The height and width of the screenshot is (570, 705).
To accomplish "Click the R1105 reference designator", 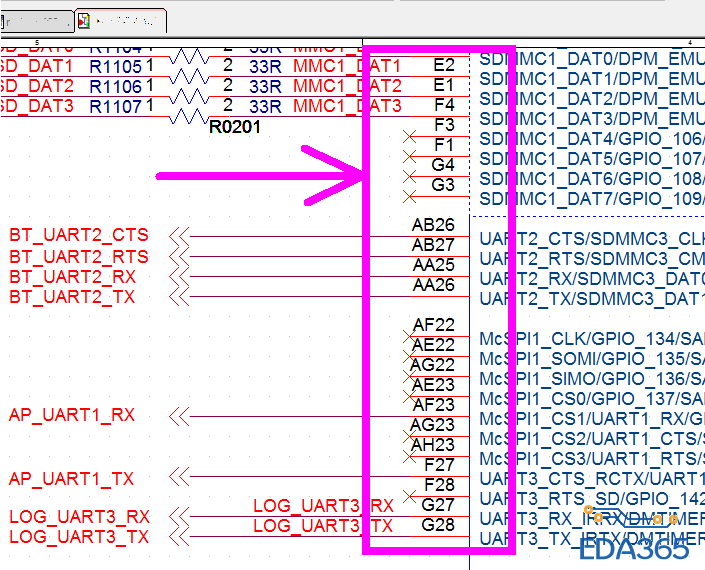I will pyautogui.click(x=116, y=67).
